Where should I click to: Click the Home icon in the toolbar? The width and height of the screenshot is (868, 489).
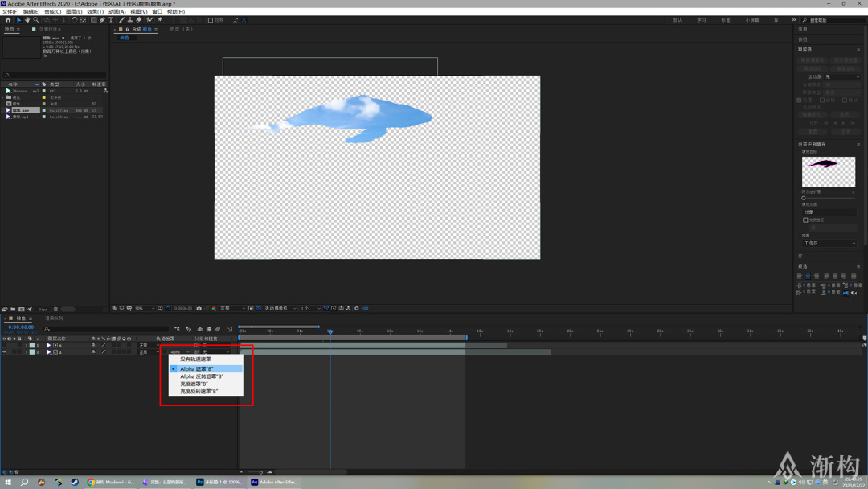coord(8,20)
